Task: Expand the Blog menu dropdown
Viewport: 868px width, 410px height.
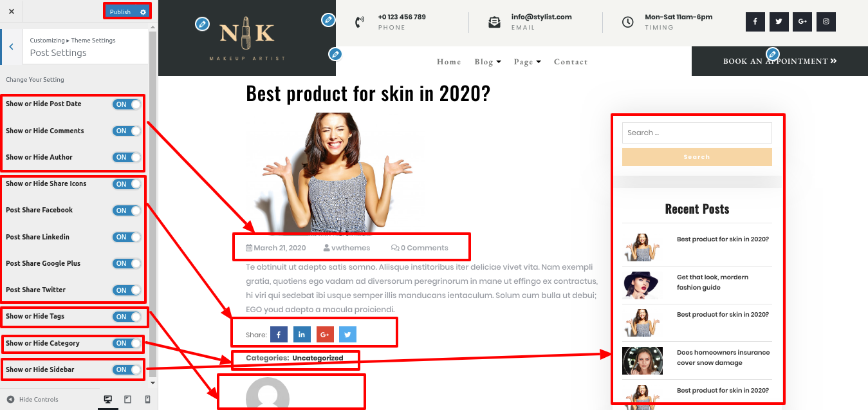Action: (x=488, y=62)
